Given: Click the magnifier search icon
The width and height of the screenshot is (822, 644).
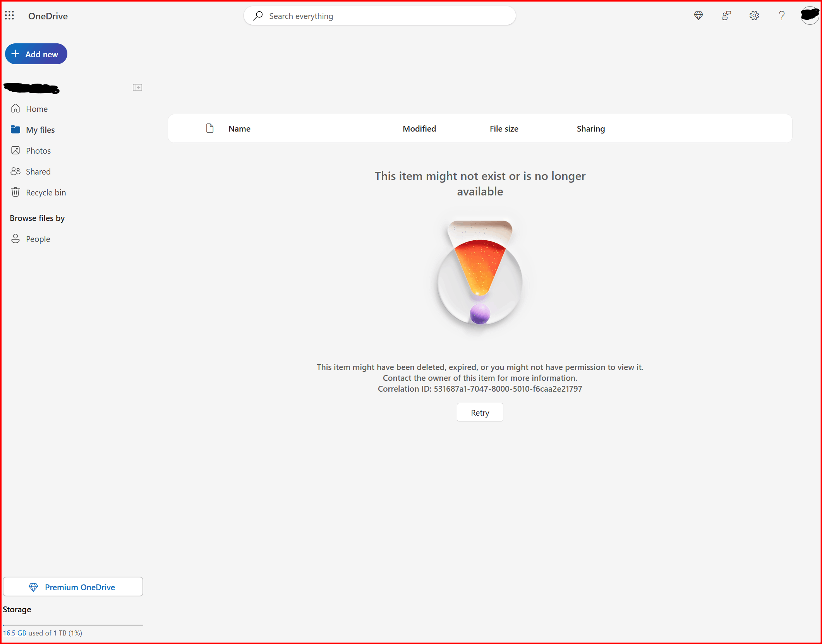Looking at the screenshot, I should (258, 16).
